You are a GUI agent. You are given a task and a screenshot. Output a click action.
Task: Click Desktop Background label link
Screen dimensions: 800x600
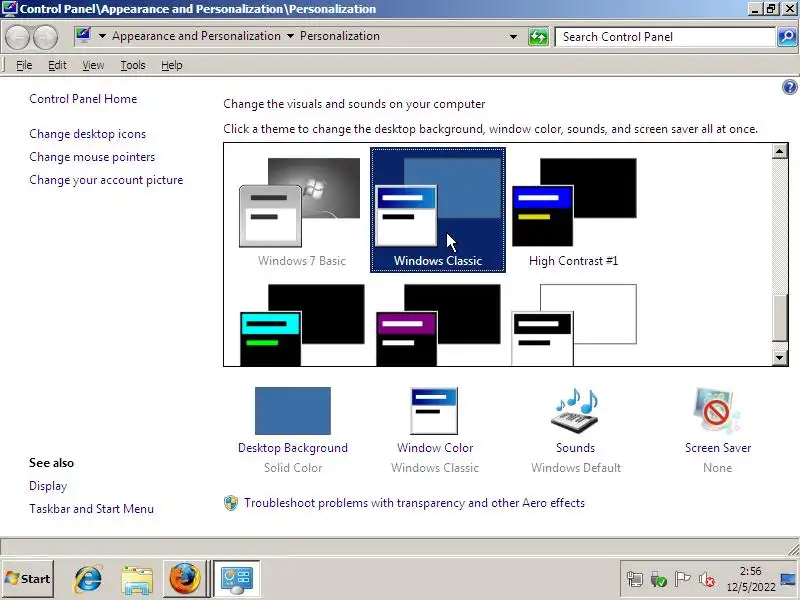click(293, 448)
